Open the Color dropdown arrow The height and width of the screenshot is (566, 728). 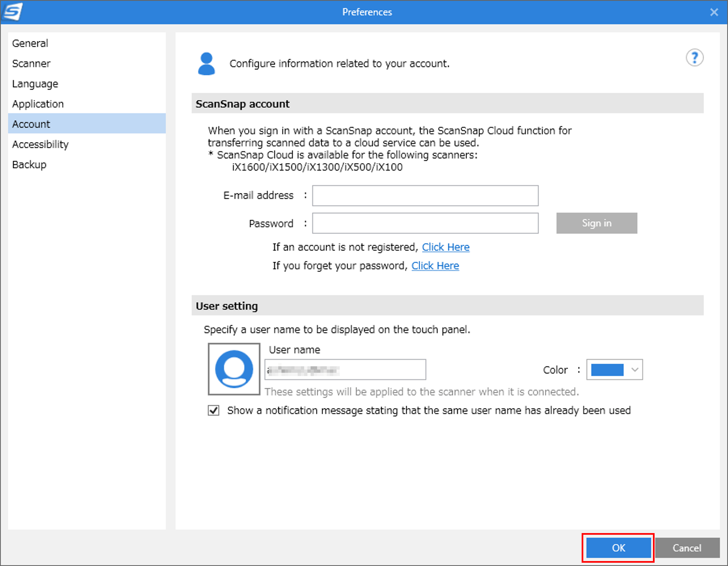(x=635, y=369)
